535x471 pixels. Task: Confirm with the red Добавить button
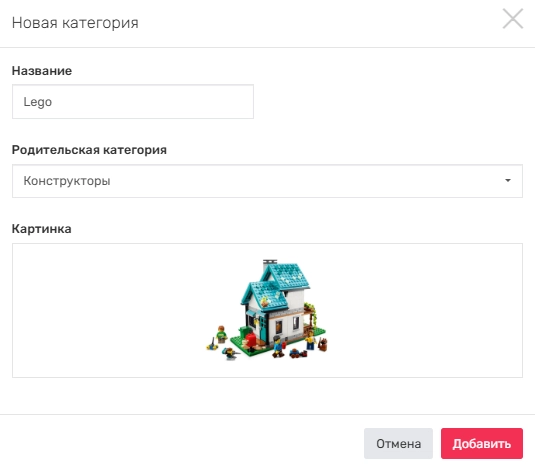(x=482, y=444)
